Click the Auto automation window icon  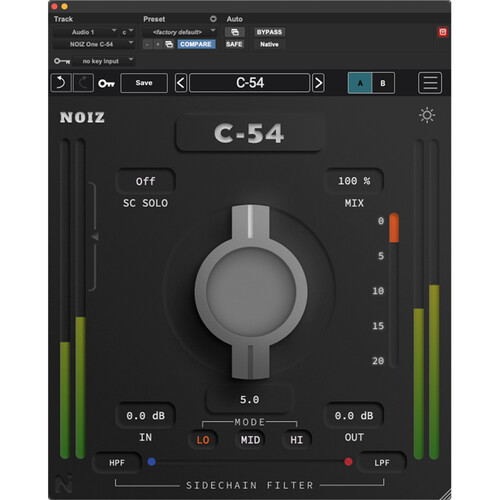point(235,32)
